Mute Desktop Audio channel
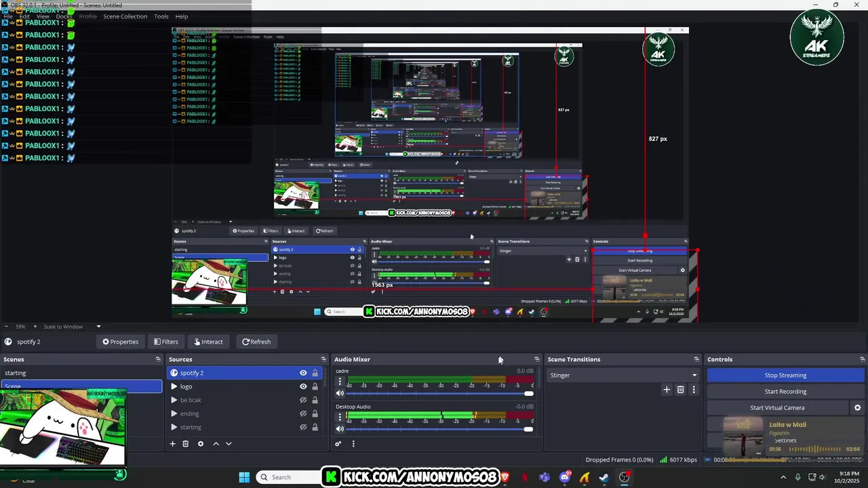Viewport: 868px width, 488px height. pyautogui.click(x=340, y=428)
